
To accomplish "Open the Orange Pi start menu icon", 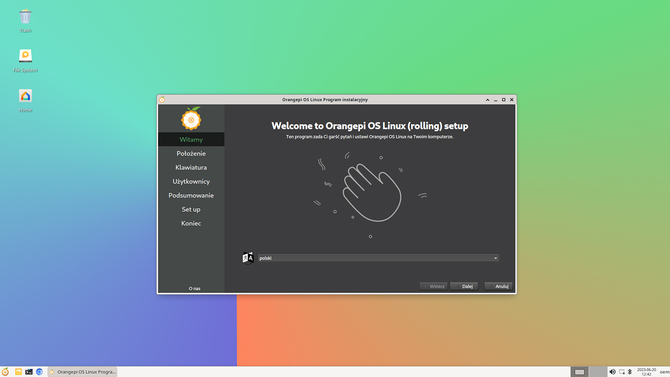I will coord(5,372).
